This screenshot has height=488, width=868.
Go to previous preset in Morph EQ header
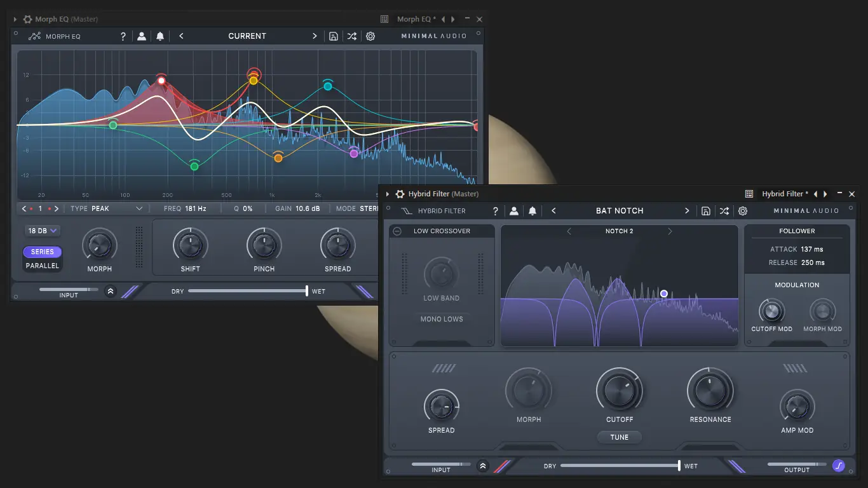(x=181, y=36)
